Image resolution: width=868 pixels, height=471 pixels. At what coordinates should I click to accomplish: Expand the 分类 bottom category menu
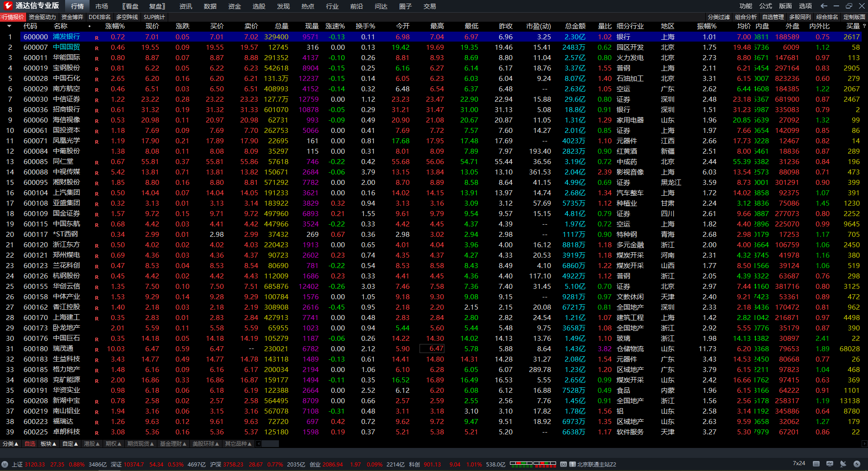click(10, 444)
